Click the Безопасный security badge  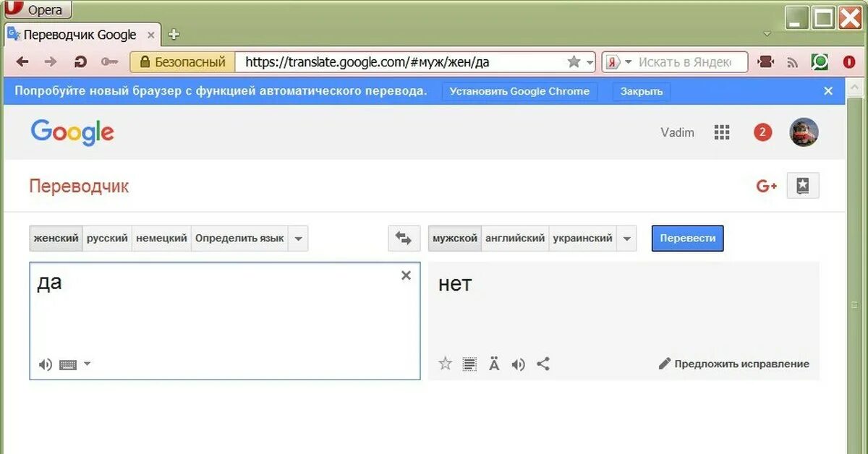tap(183, 62)
